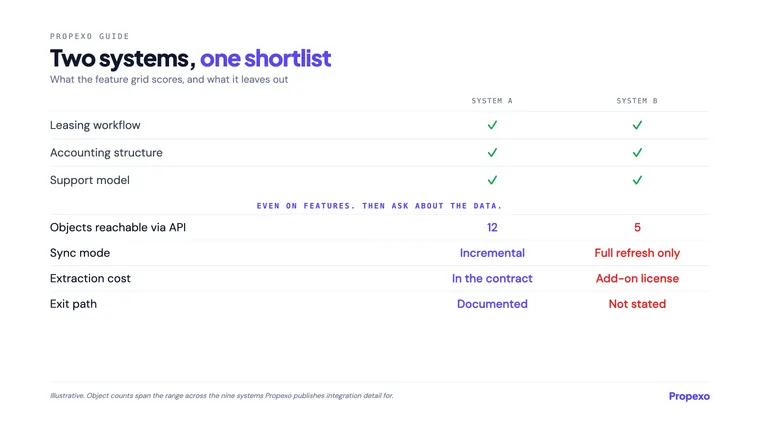Click System A's Support model checkmark
Viewport: 760px width, 428px height.
click(492, 180)
